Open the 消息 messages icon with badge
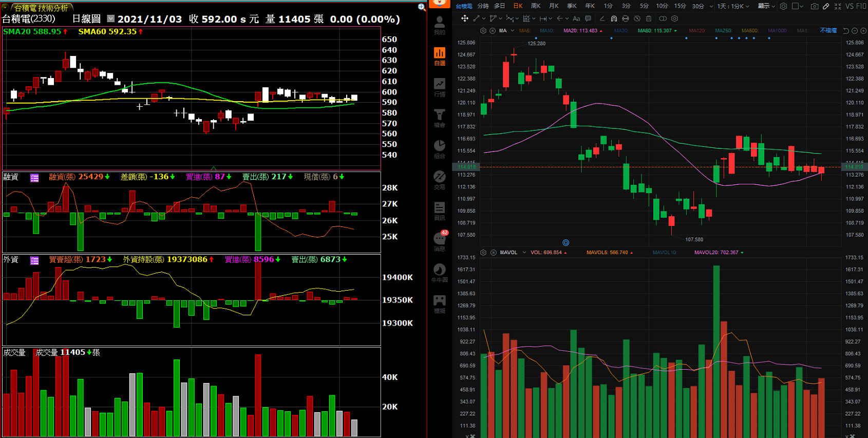 (440, 241)
